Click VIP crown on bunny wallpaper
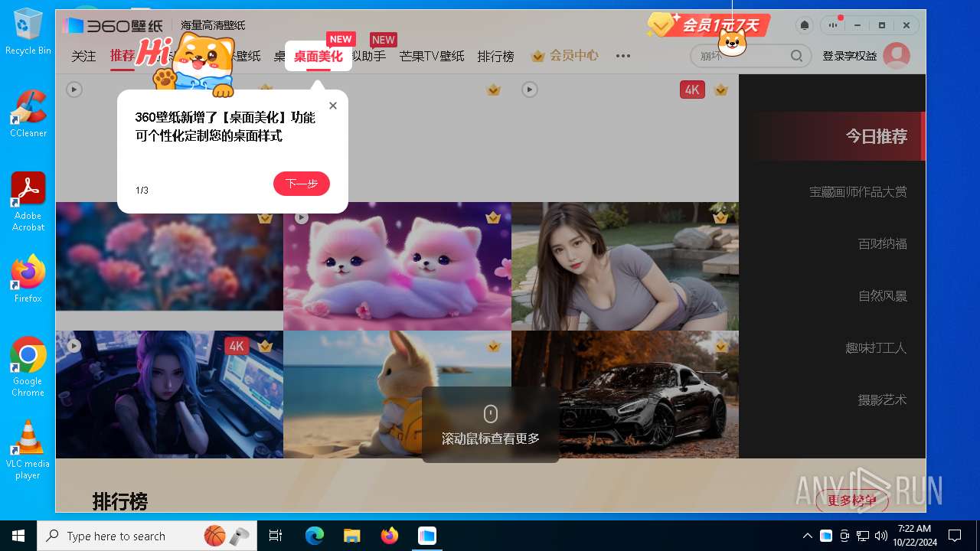 coord(493,346)
